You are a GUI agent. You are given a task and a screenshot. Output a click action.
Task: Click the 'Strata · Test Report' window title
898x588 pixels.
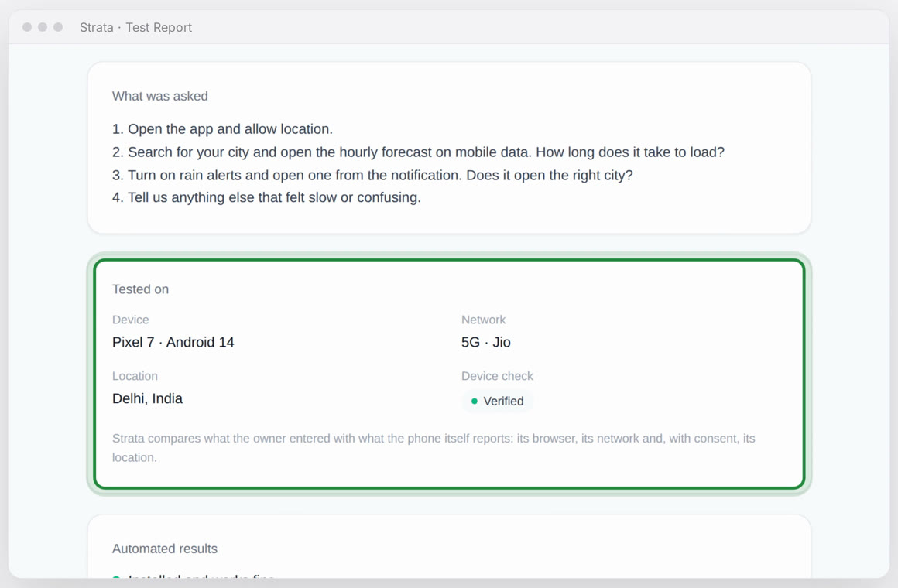click(135, 28)
